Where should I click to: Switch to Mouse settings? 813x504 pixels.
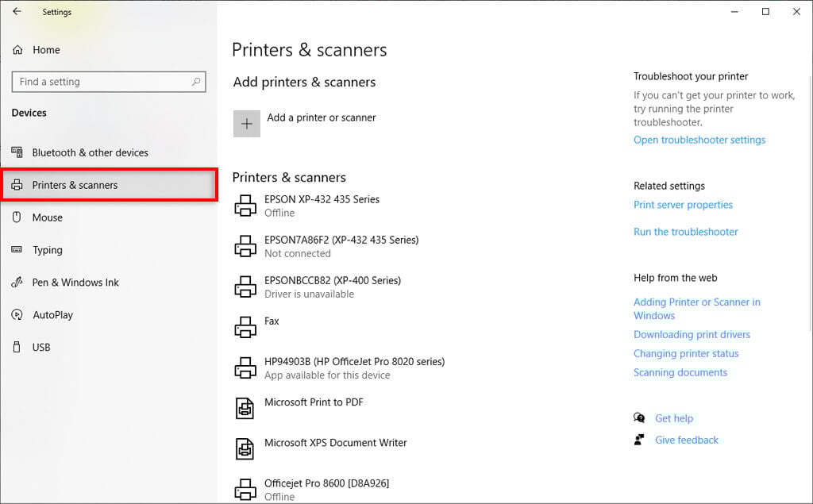47,217
